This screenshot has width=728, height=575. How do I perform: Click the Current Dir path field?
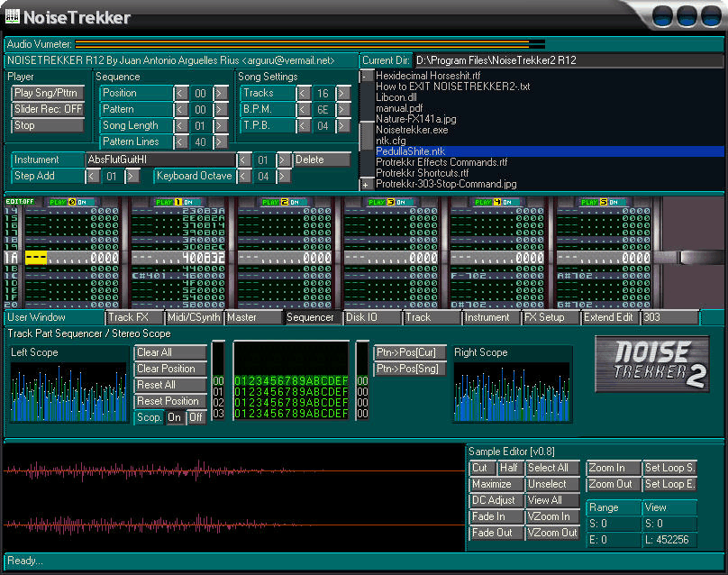(x=569, y=60)
